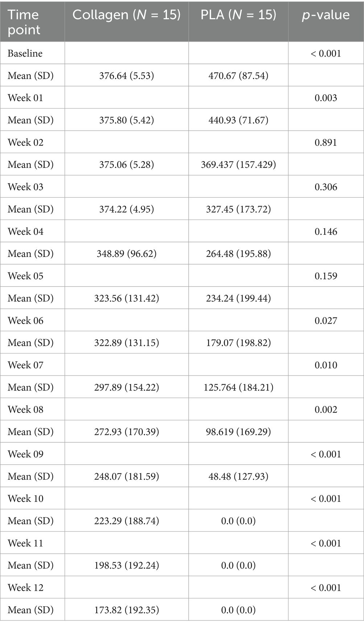
Task: Select the collagen value 272.93 (170.39)
Action: (x=127, y=431)
